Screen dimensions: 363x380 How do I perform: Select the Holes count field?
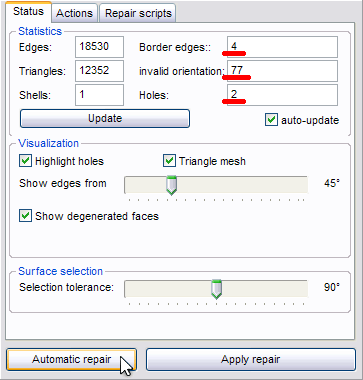pos(282,95)
